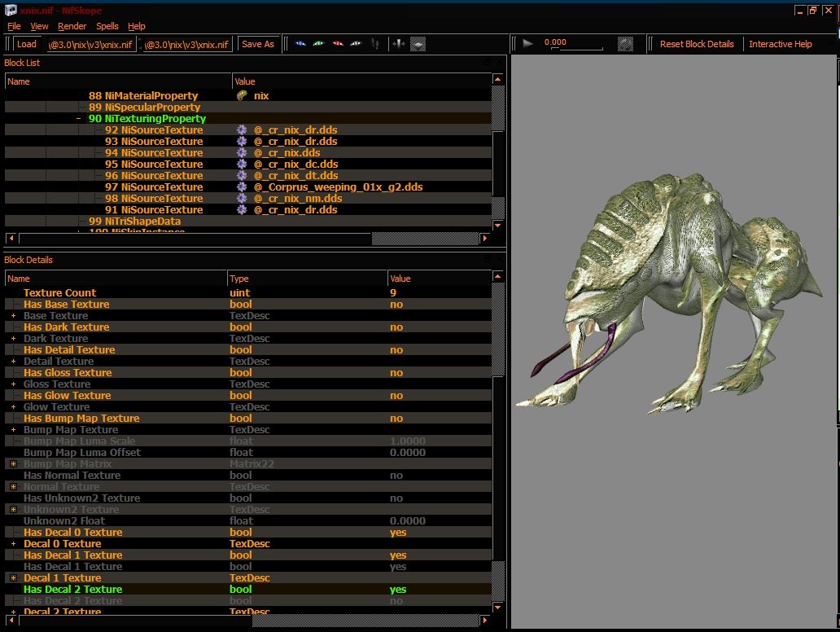Open the Render menu
The width and height of the screenshot is (840, 632).
point(72,26)
